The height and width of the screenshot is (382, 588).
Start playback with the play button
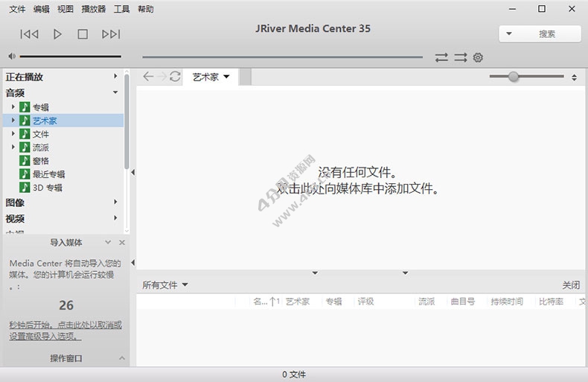57,34
